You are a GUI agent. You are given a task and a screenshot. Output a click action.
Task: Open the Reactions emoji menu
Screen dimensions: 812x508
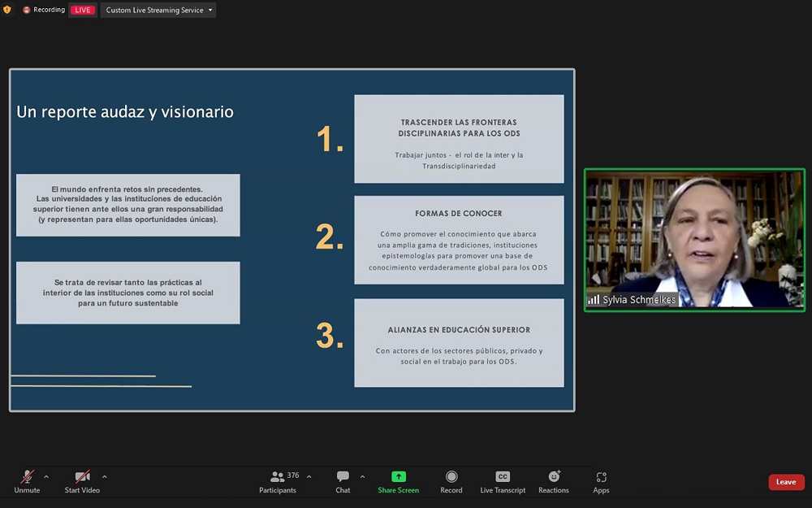point(554,477)
